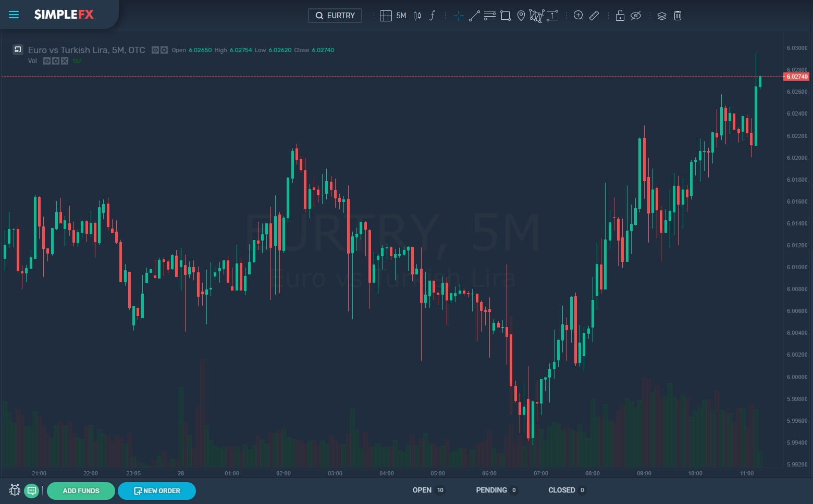Select the trend line drawing tool

[x=474, y=16]
